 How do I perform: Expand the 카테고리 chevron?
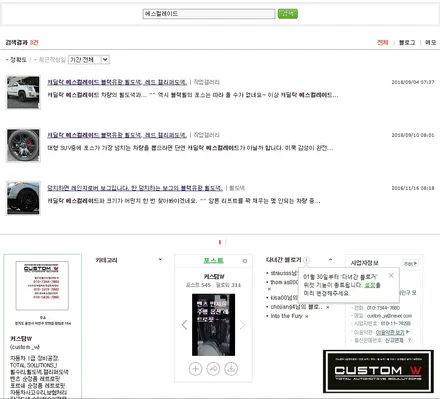pos(160,259)
